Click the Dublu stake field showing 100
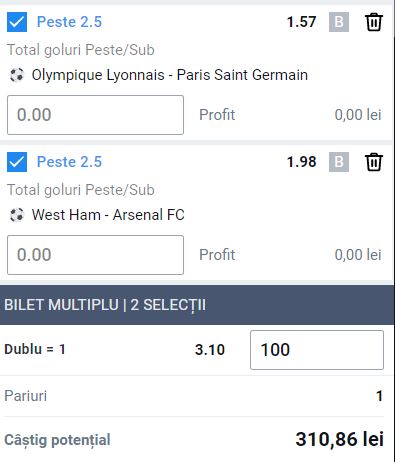Image resolution: width=395 pixels, height=462 pixels. 317,350
